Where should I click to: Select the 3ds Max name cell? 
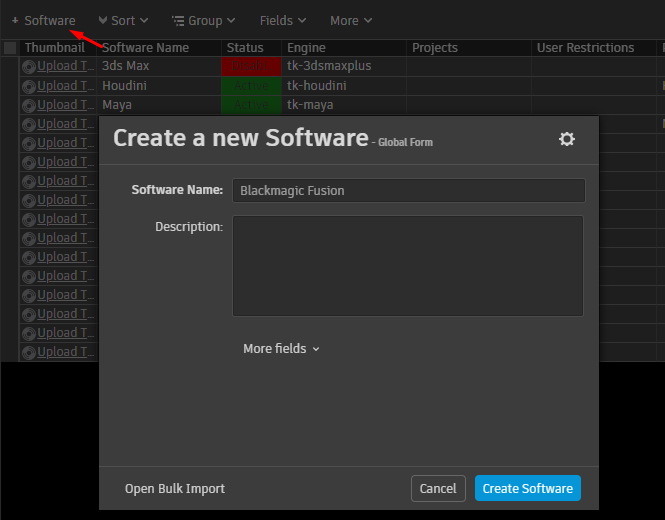(159, 66)
